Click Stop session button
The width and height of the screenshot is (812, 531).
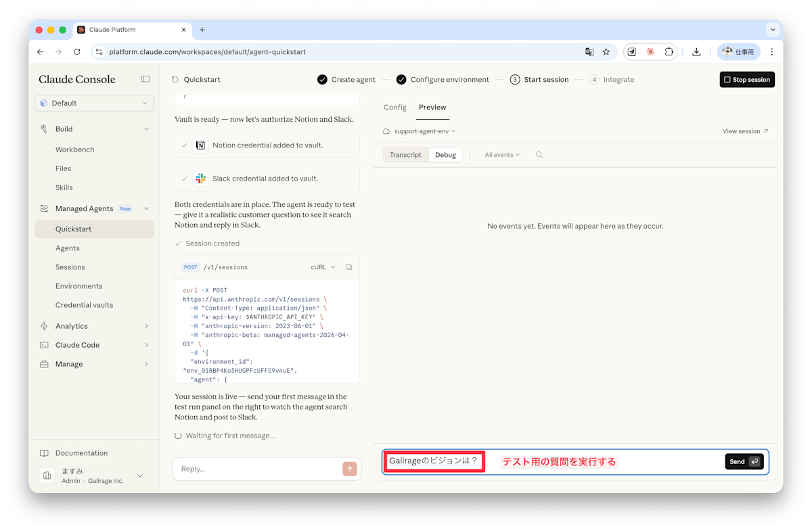point(747,80)
